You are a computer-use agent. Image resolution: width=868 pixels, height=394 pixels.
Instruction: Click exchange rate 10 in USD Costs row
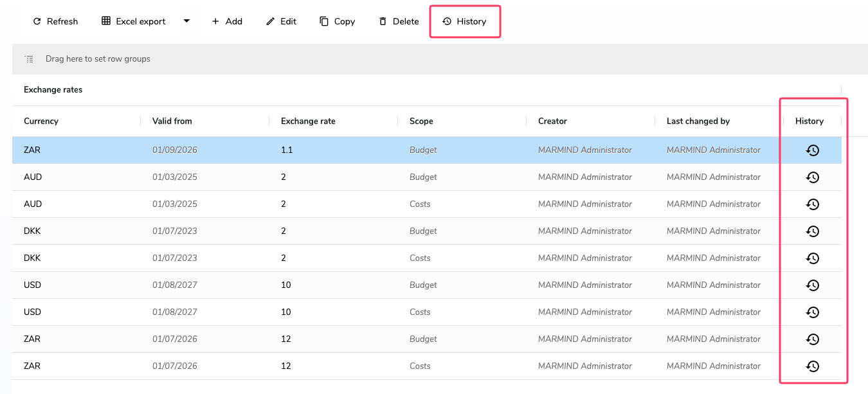pos(286,312)
